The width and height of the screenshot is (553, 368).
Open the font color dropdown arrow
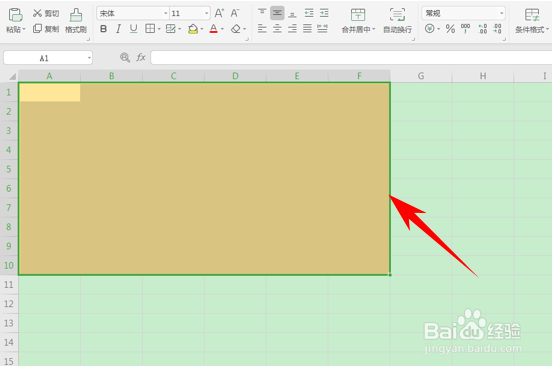pos(222,29)
